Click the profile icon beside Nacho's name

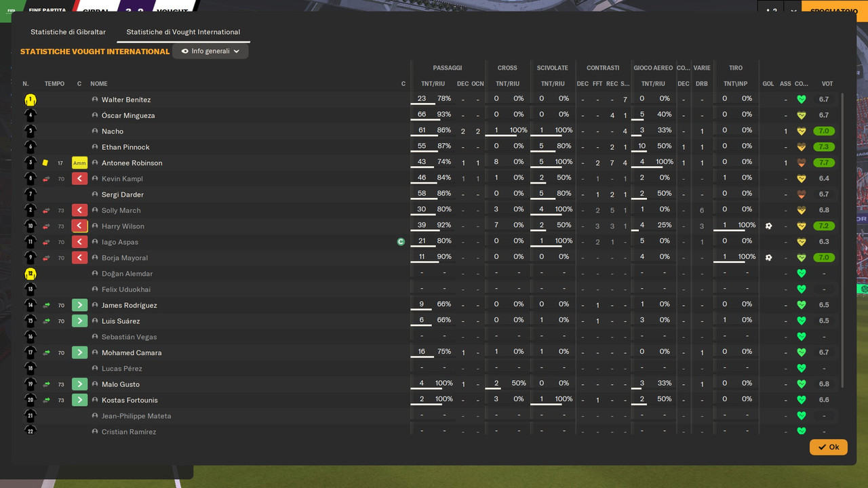[96, 131]
